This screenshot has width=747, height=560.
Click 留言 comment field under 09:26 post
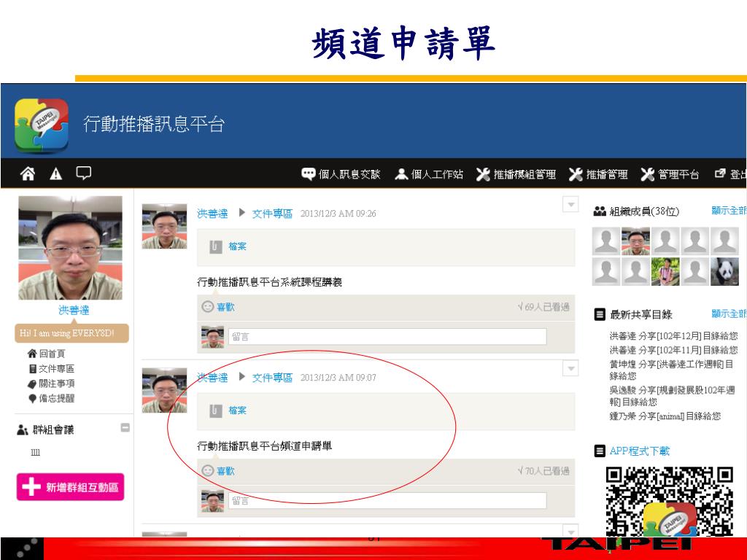point(387,337)
